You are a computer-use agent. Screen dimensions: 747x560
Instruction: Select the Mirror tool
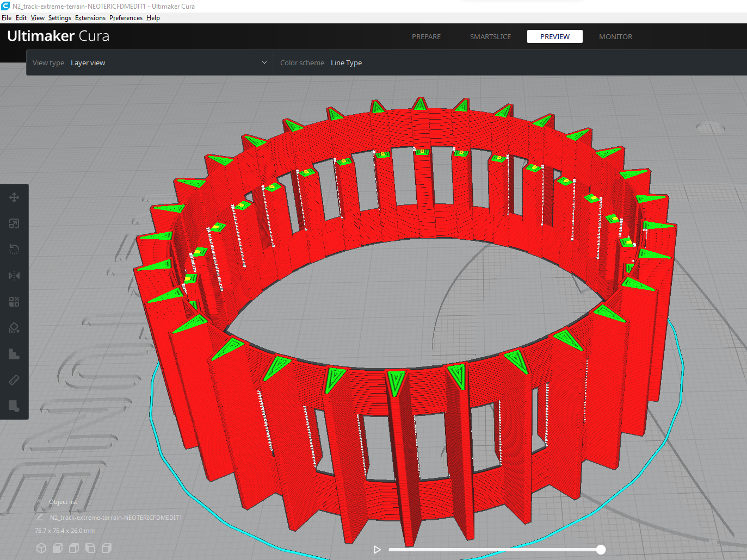(x=14, y=276)
